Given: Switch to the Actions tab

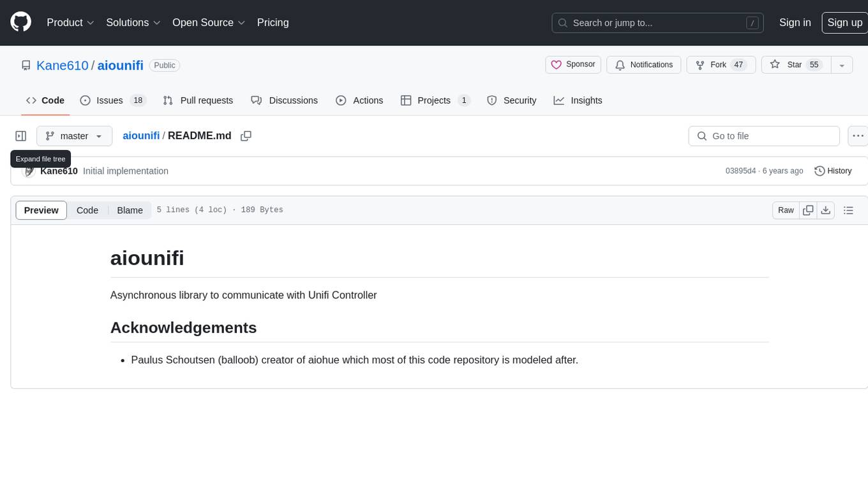Looking at the screenshot, I should pos(359,100).
